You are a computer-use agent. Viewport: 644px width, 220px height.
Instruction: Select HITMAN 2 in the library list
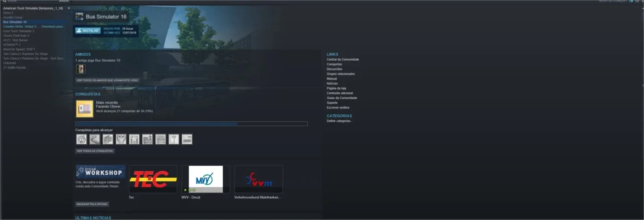click(12, 45)
